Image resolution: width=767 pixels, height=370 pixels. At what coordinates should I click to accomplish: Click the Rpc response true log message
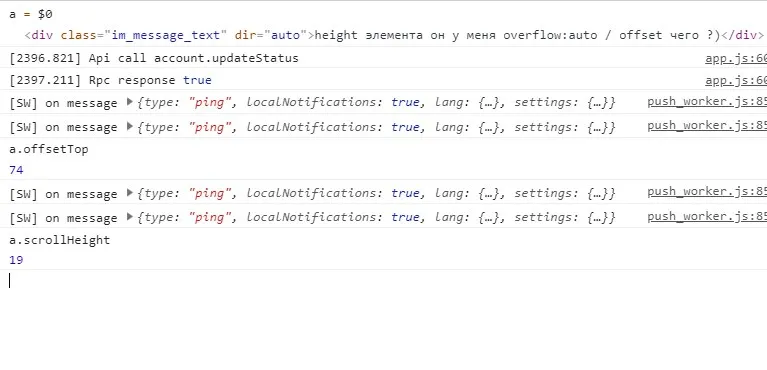(x=110, y=80)
